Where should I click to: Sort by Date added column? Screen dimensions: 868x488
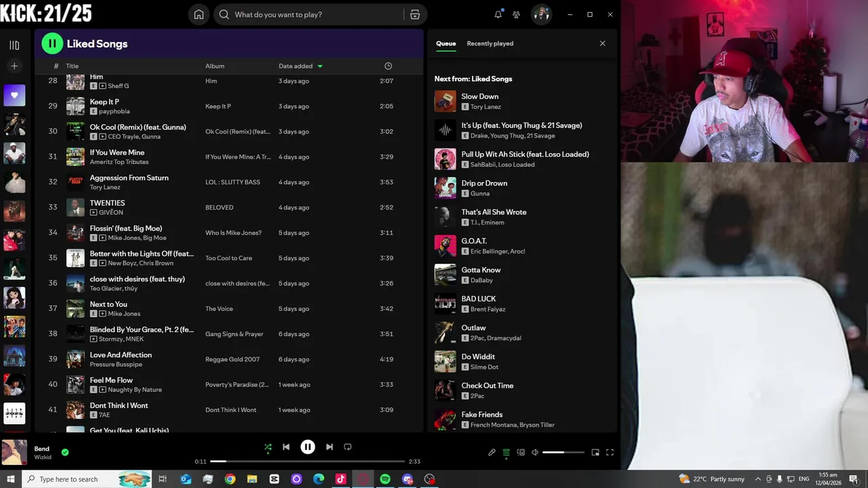point(300,66)
